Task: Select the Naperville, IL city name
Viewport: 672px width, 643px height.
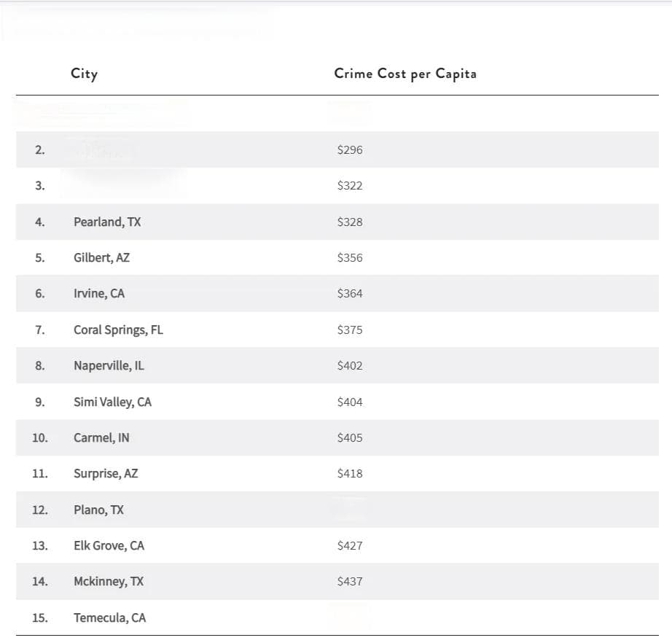Action: [109, 366]
